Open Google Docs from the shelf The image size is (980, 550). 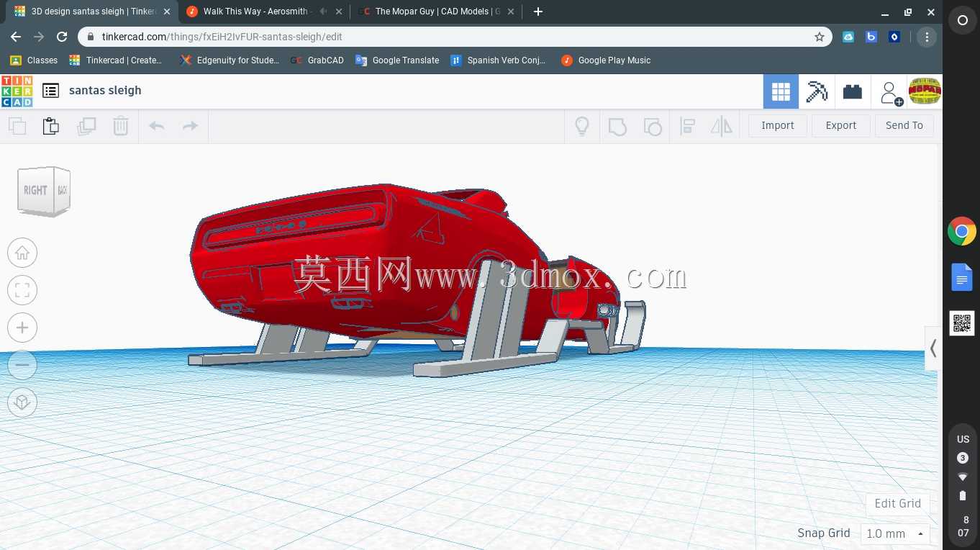pyautogui.click(x=962, y=277)
